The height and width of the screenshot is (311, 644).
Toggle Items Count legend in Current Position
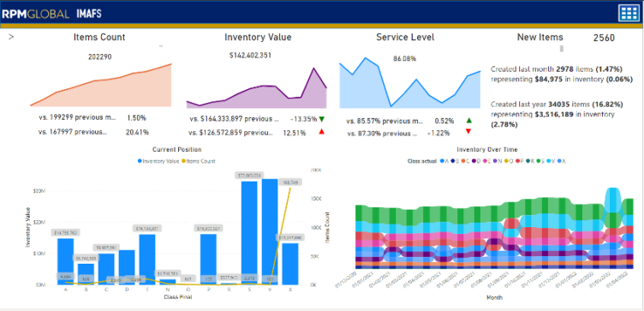tap(199, 161)
